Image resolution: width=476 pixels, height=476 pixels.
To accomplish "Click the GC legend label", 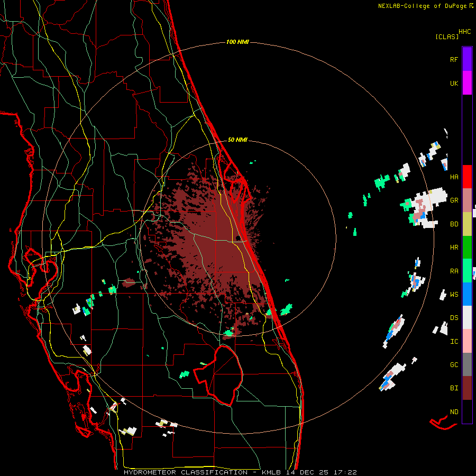I will 454,364.
